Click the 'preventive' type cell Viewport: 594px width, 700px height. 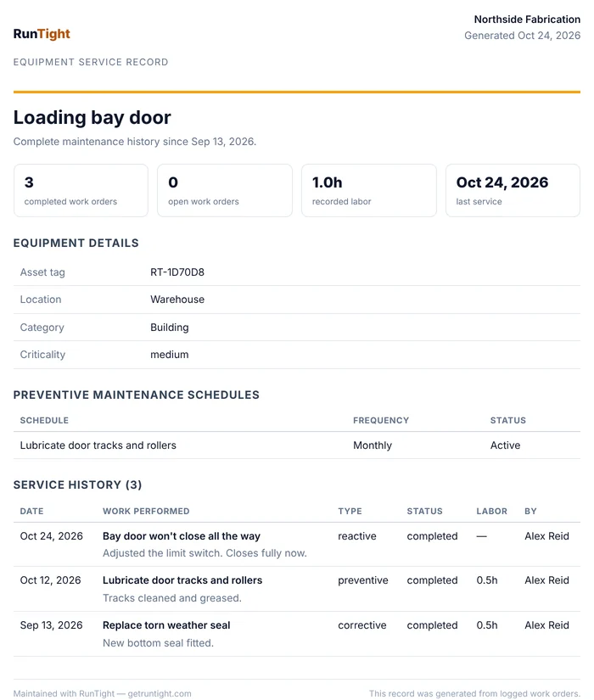(363, 580)
